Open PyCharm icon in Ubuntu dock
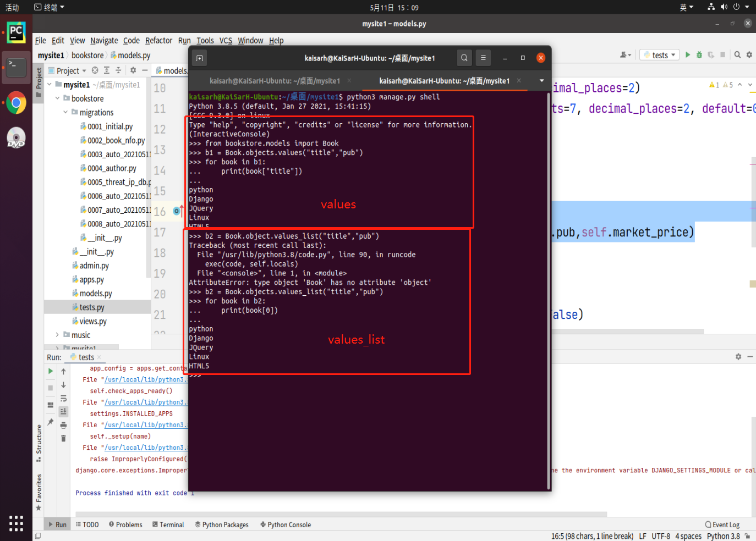 [16, 32]
